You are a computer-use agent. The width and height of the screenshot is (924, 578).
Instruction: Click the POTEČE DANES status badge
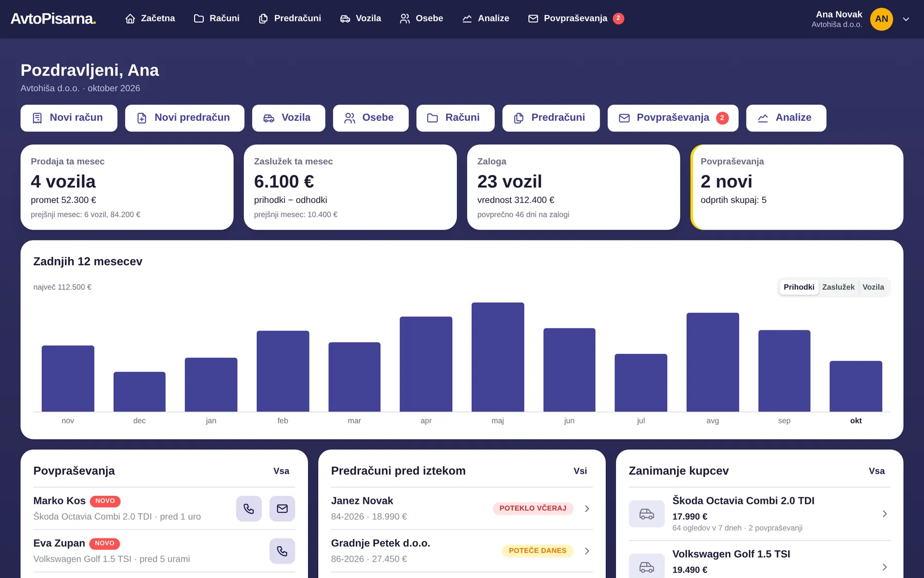pyautogui.click(x=537, y=551)
